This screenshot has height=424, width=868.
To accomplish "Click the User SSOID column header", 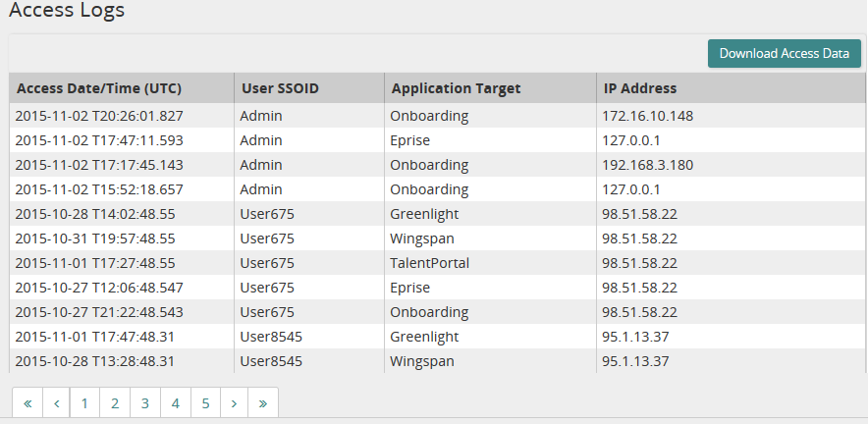I will coord(280,88).
